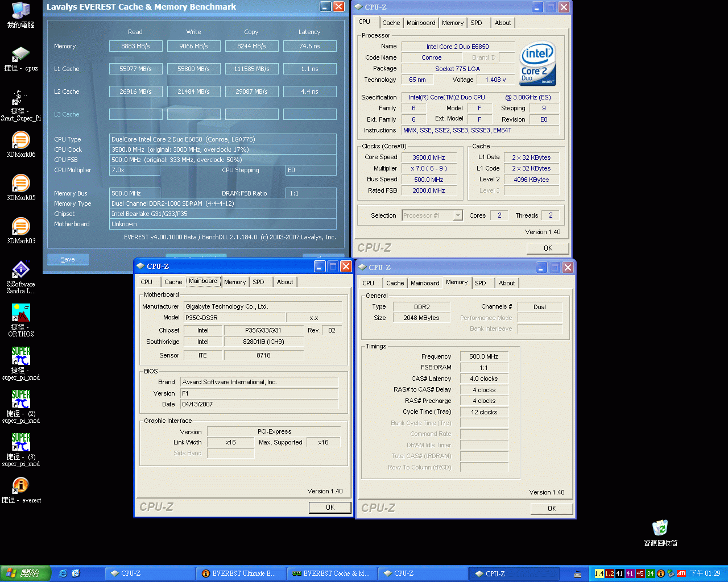Click the title bar icon of the CPU-Z Mainboard window
The width and height of the screenshot is (728, 582).
point(140,266)
